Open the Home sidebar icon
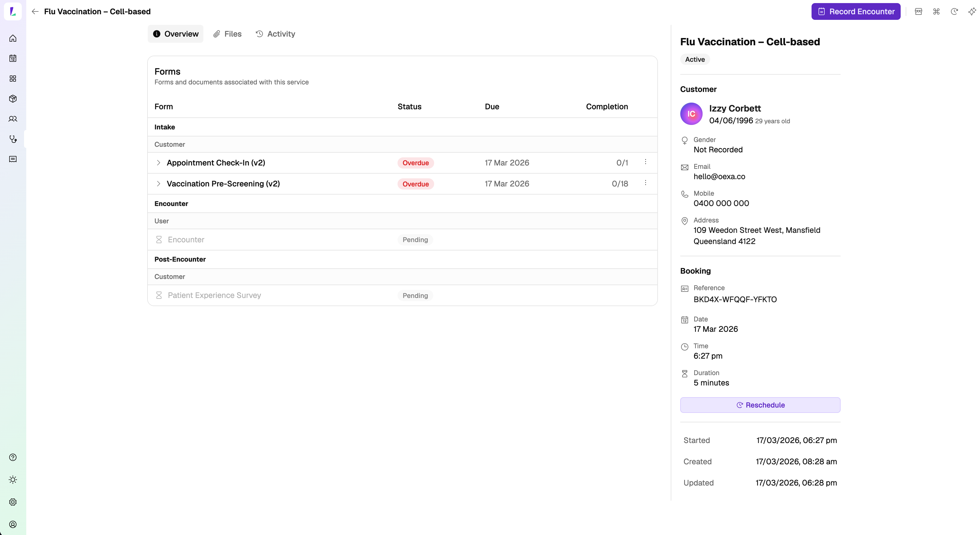This screenshot has height=535, width=980. pos(13,39)
